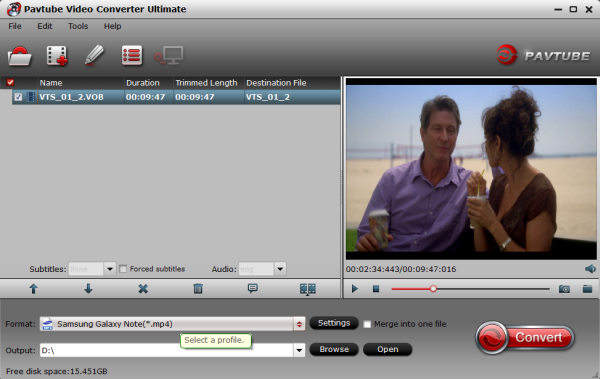This screenshot has width=600, height=379.
Task: Click the Free disk space status text
Action: (x=57, y=371)
